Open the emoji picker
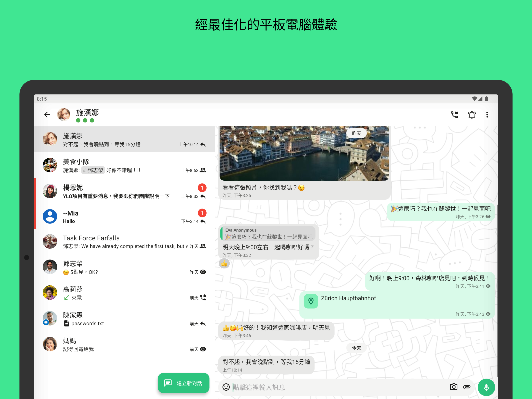This screenshot has height=399, width=532. tap(226, 387)
